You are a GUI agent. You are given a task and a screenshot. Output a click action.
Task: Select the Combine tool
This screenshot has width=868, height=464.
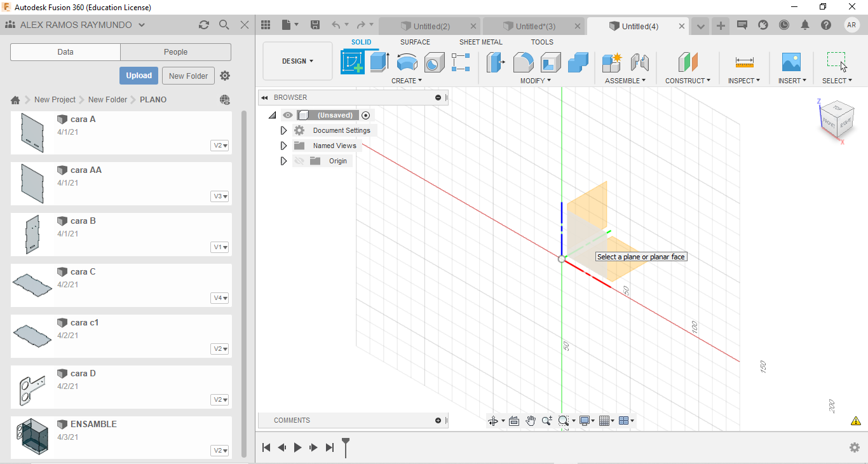(x=578, y=62)
